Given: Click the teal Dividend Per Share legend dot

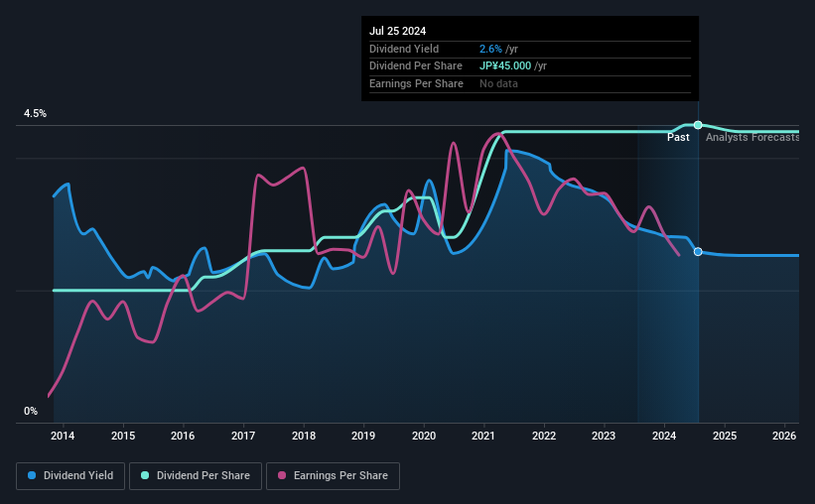Looking at the screenshot, I should [x=145, y=475].
